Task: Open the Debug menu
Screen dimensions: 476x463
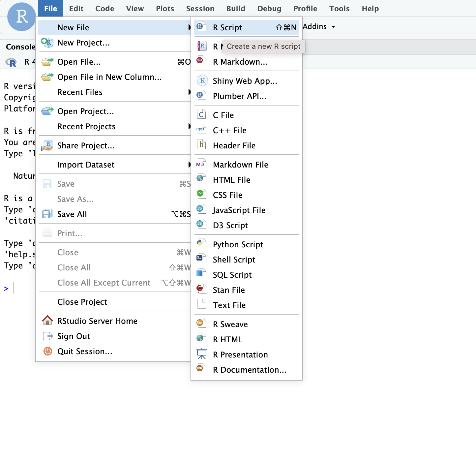Action: point(269,9)
